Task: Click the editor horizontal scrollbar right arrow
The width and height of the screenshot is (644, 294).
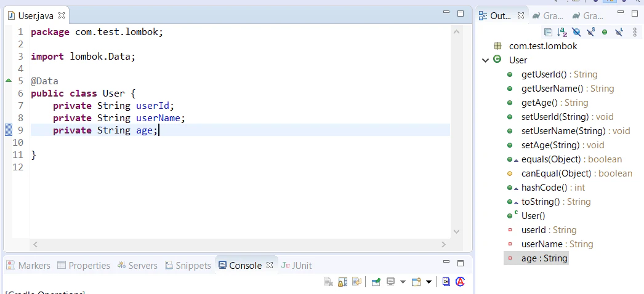Action: tap(443, 244)
